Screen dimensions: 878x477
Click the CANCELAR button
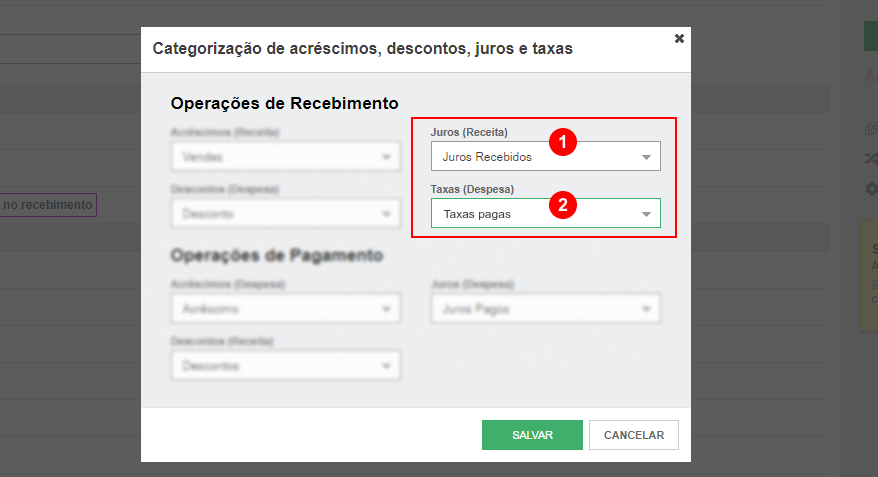tap(634, 435)
